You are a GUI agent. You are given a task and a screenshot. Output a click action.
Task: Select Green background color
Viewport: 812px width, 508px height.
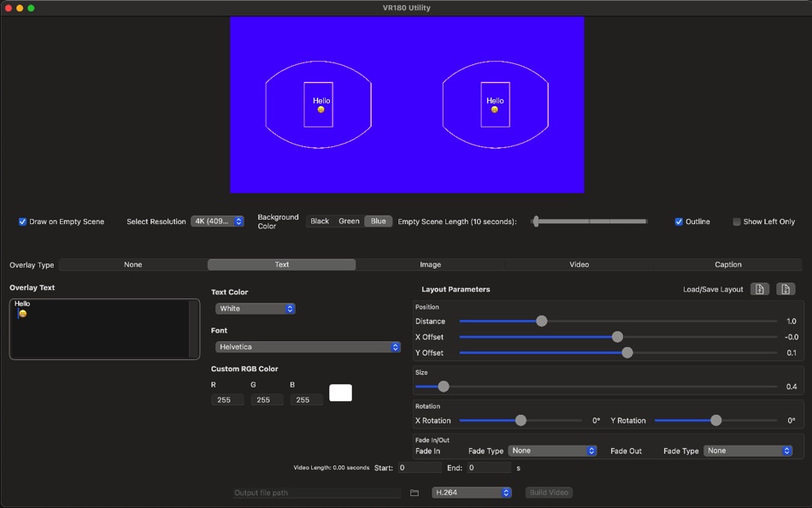pyautogui.click(x=349, y=222)
